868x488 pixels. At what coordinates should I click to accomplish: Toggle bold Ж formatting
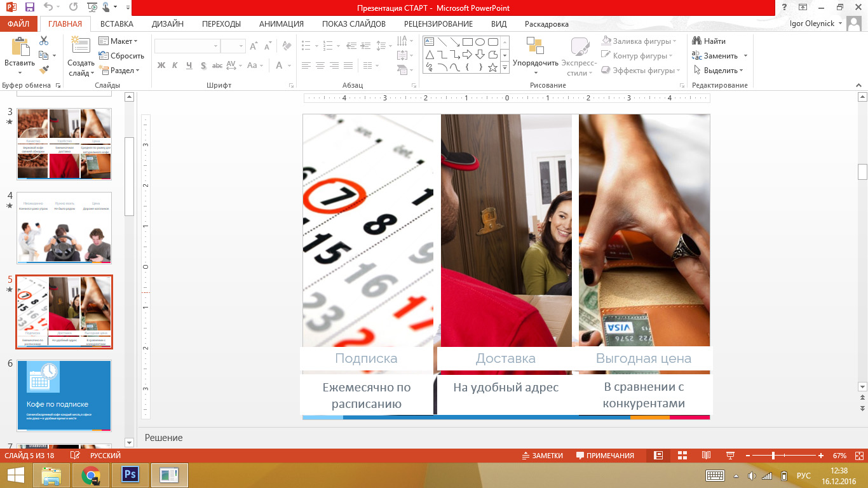tap(161, 65)
